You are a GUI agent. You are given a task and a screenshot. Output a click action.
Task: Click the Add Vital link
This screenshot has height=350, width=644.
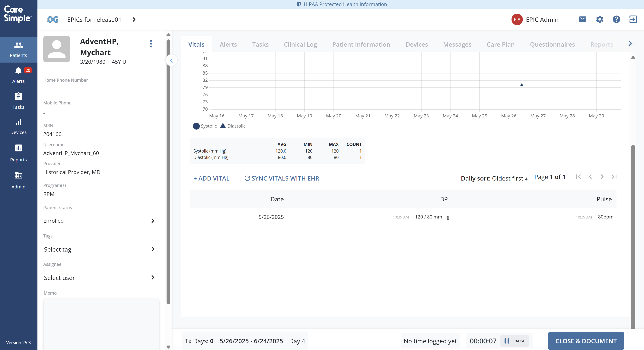click(x=211, y=178)
